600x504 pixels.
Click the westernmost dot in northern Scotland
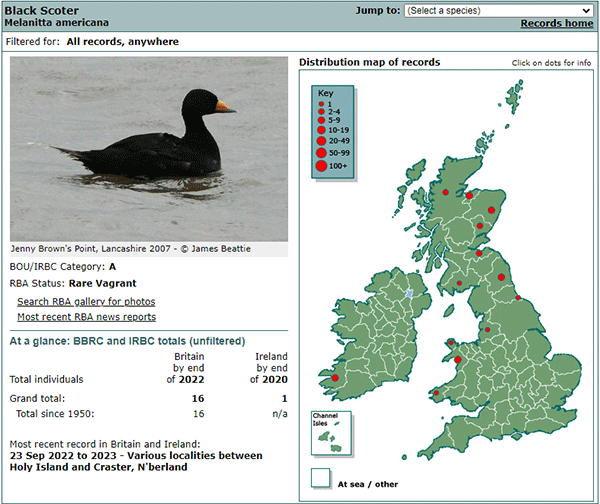[x=445, y=190]
